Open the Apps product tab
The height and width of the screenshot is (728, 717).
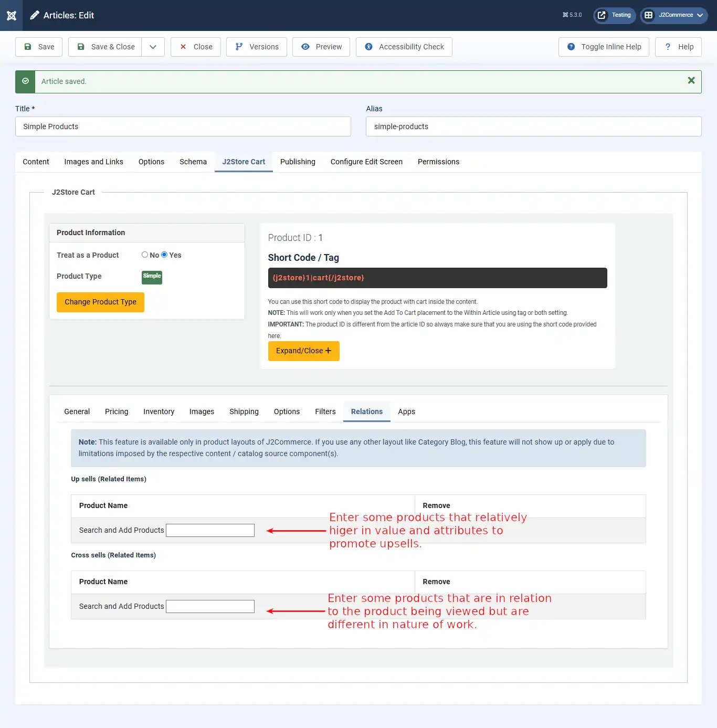click(x=406, y=412)
